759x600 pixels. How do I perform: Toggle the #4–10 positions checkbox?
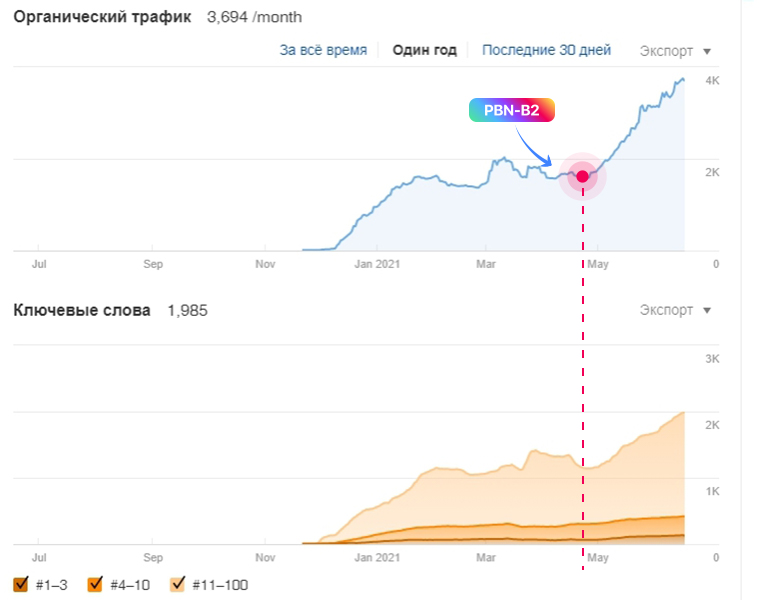pos(96,584)
